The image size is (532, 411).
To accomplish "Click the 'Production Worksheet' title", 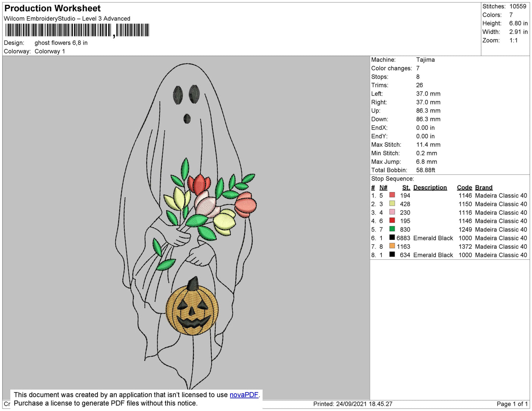I will [x=52, y=8].
